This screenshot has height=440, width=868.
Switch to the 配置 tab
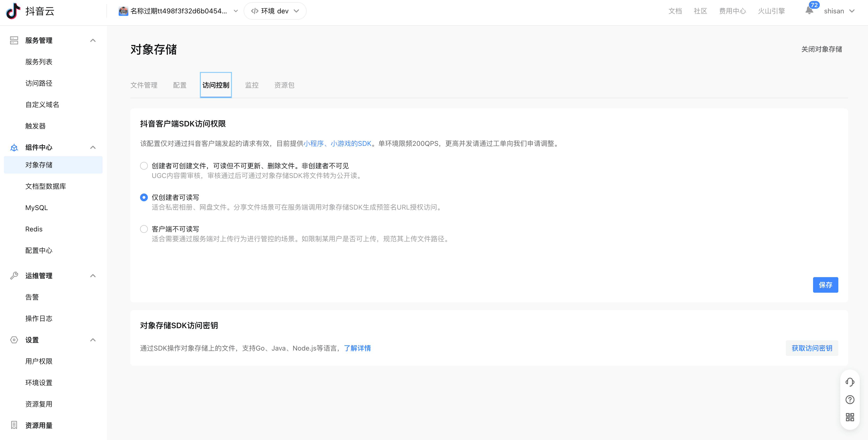(180, 85)
